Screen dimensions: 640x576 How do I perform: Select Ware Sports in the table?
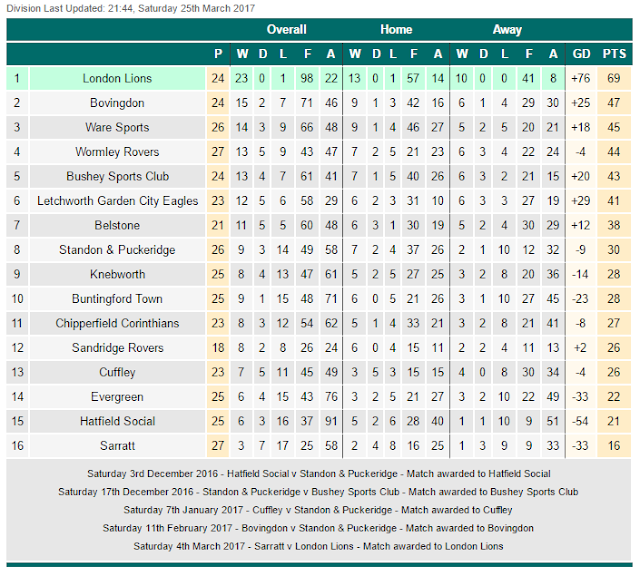(x=116, y=127)
